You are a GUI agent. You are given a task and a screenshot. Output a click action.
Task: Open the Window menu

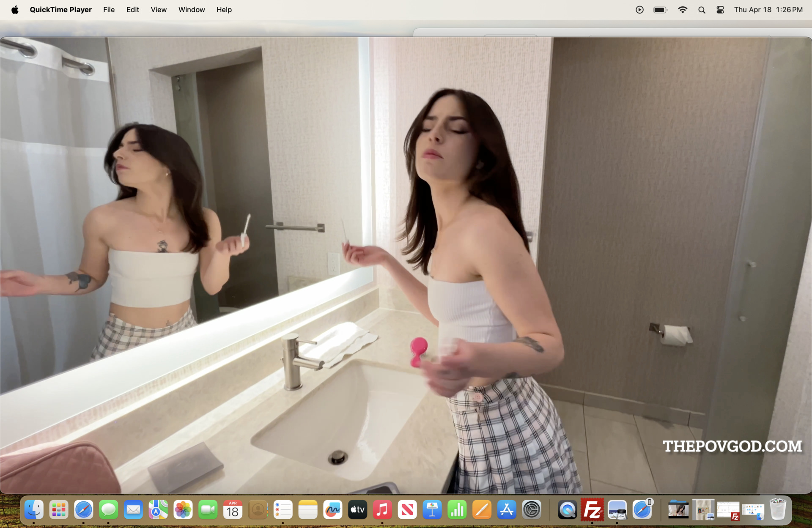[x=192, y=10]
